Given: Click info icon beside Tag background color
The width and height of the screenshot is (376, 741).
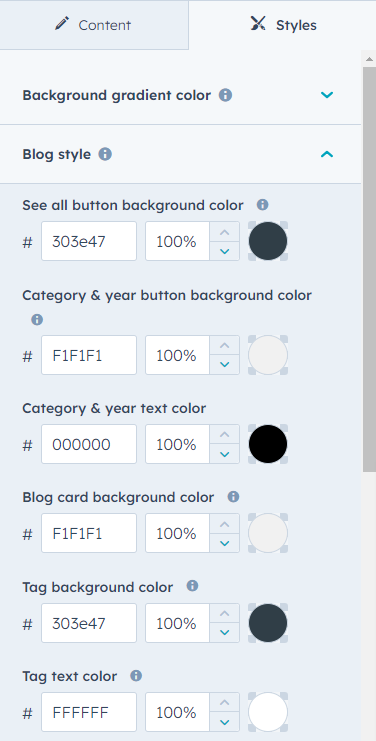Looking at the screenshot, I should coord(192,586).
